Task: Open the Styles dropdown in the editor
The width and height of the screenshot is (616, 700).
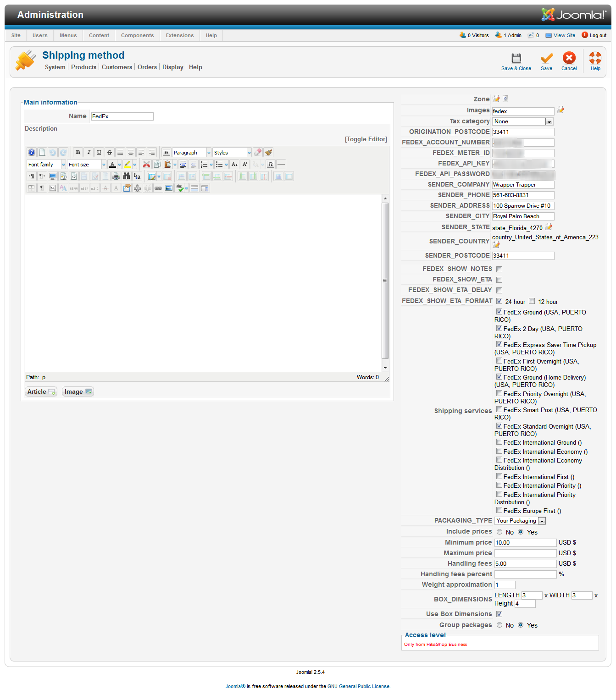Action: 232,152
